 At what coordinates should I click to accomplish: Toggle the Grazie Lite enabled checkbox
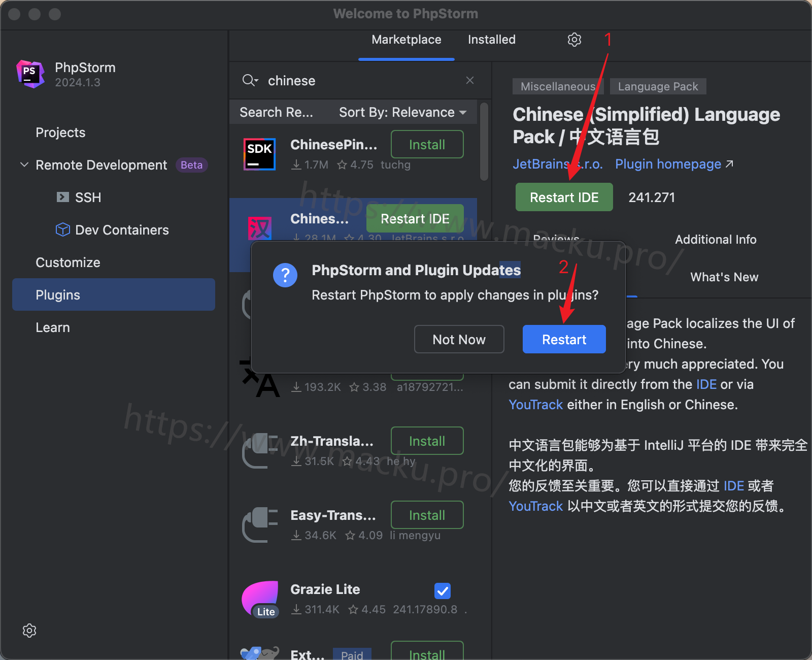pyautogui.click(x=443, y=590)
